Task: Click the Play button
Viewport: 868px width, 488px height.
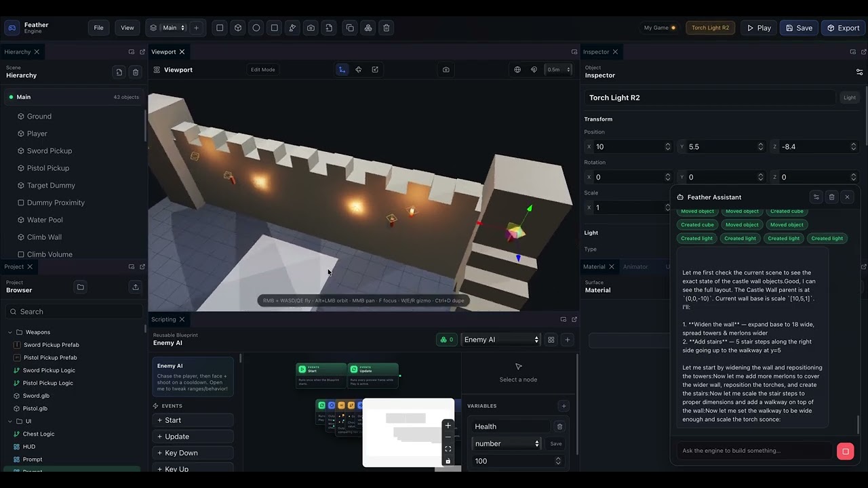Action: (759, 28)
